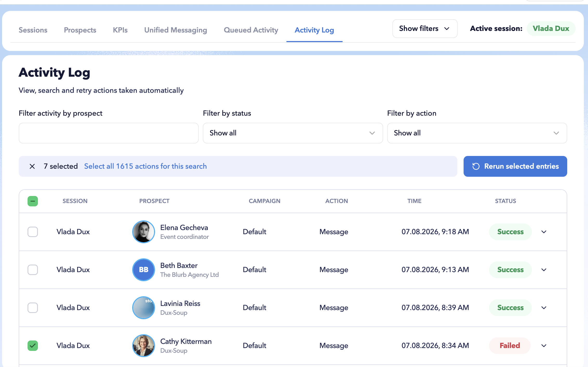Image resolution: width=588 pixels, height=367 pixels.
Task: Switch to the Prospects tab
Action: (80, 30)
